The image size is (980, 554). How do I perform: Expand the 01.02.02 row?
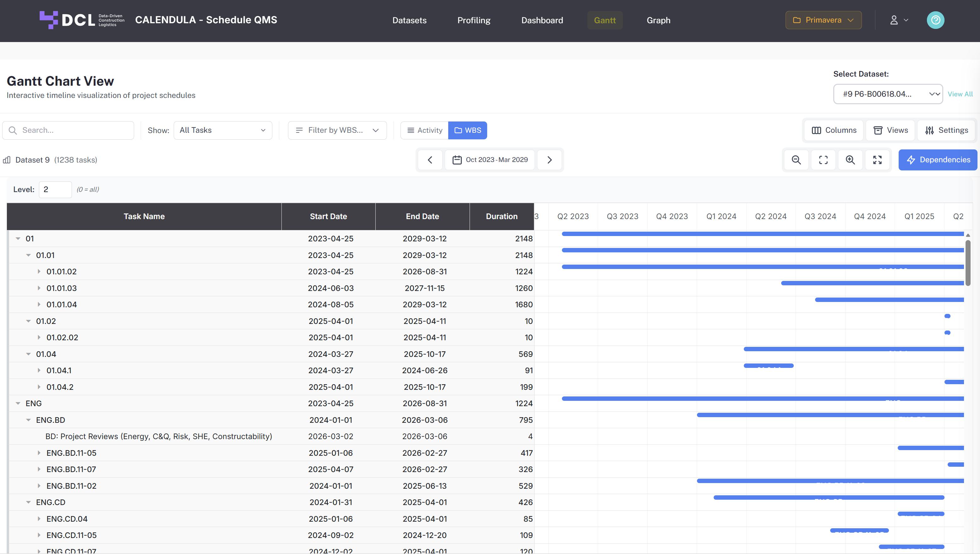[x=39, y=337]
